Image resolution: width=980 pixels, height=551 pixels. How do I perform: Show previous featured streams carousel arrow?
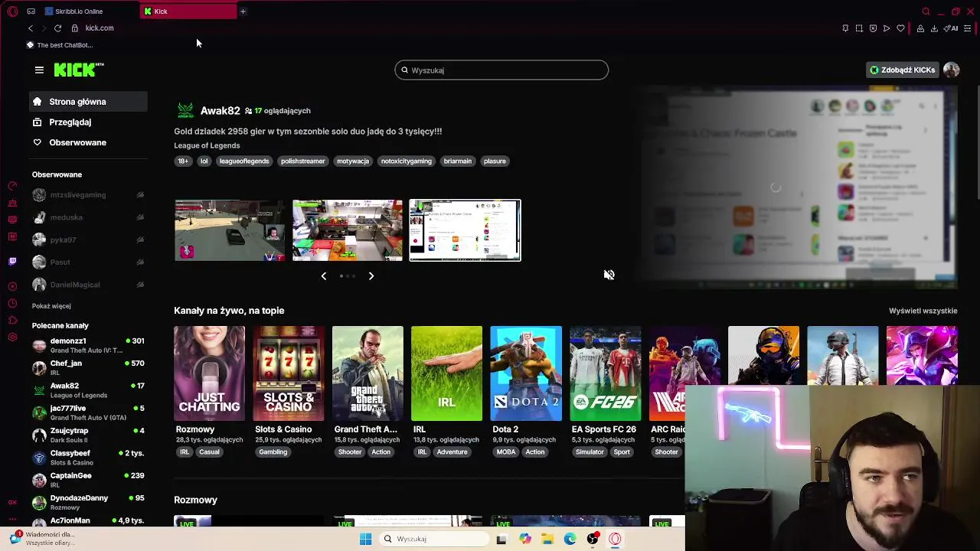point(323,276)
